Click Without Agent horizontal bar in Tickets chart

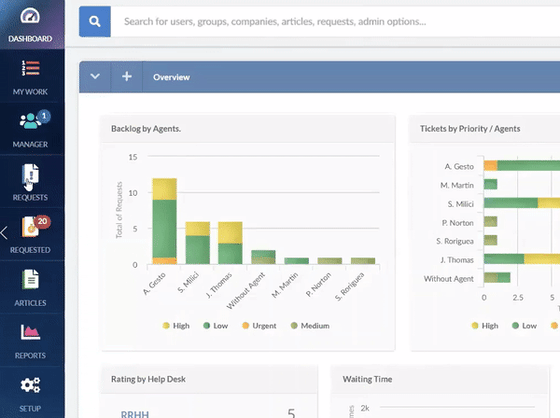tap(497, 277)
